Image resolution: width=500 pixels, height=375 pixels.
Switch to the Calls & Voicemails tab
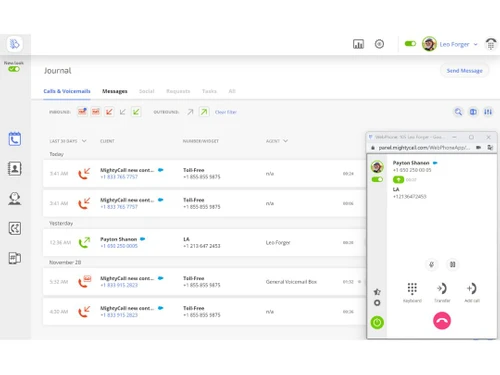(x=67, y=91)
